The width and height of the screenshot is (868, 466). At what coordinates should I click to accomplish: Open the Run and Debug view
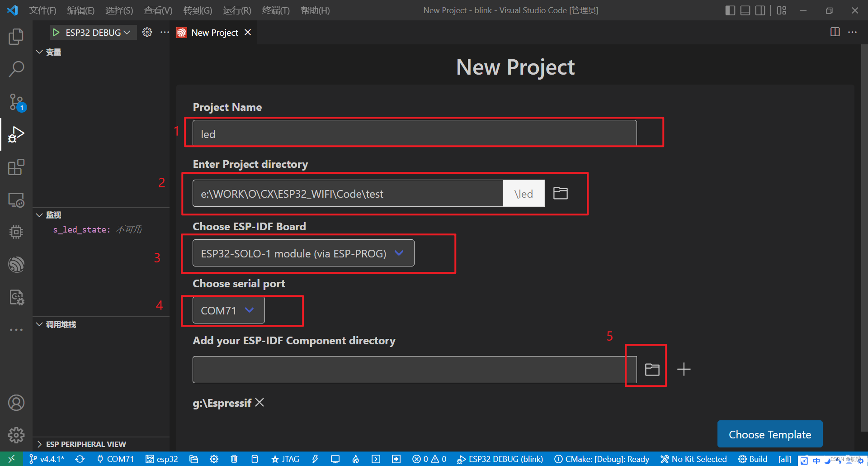pyautogui.click(x=16, y=134)
